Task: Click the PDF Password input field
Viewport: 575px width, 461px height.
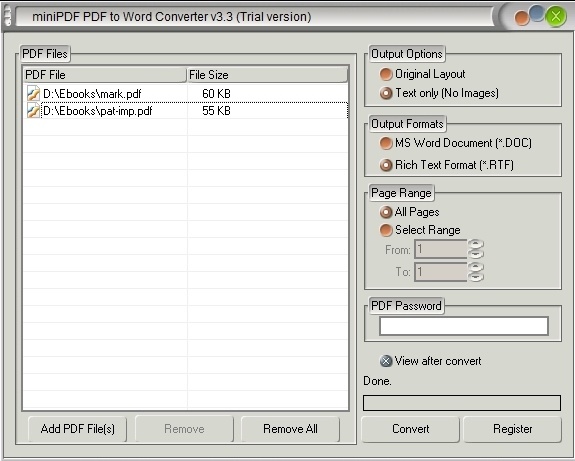Action: (464, 326)
